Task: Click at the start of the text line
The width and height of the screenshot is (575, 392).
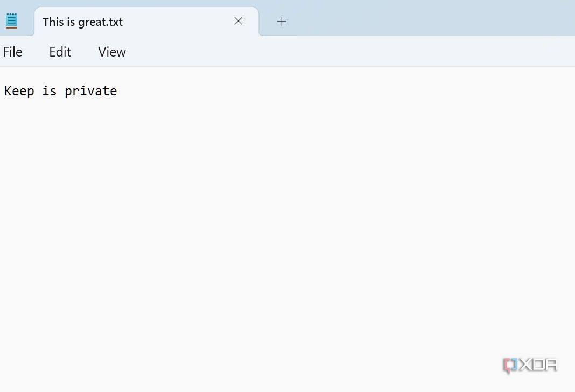Action: pos(5,91)
